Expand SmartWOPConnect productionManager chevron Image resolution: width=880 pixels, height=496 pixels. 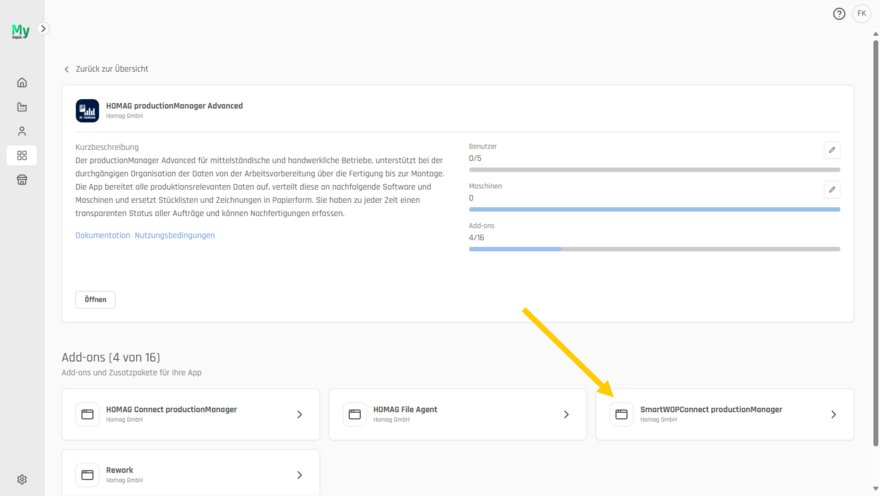tap(833, 414)
